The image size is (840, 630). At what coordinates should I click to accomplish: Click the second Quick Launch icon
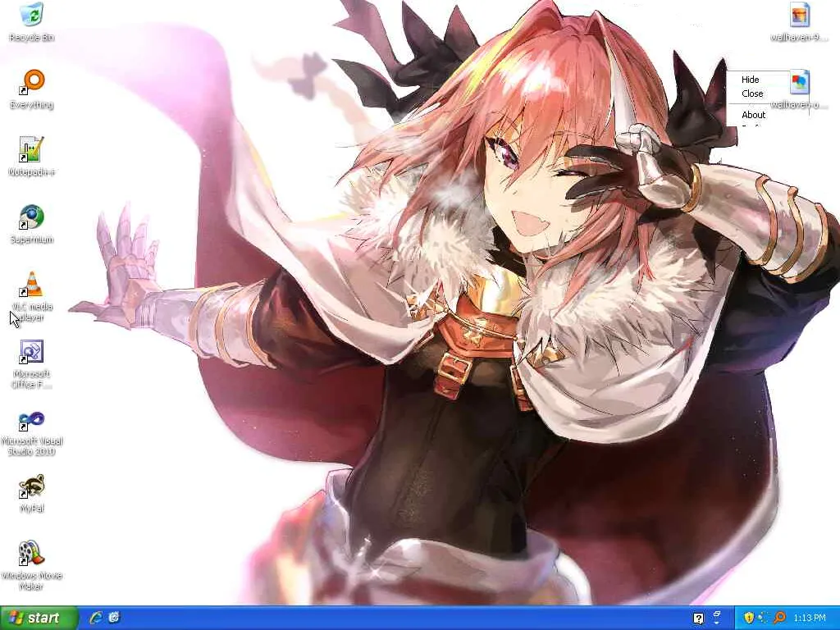pyautogui.click(x=114, y=618)
